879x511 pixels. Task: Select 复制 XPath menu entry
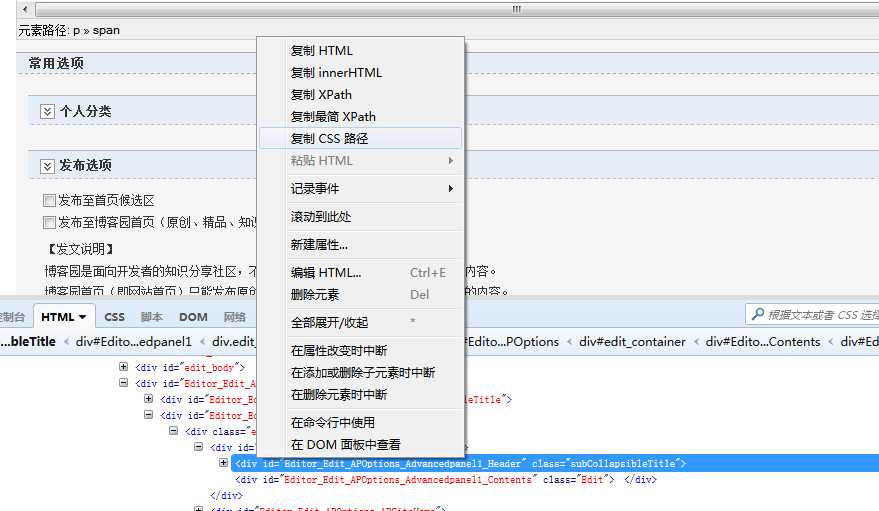[x=360, y=95]
